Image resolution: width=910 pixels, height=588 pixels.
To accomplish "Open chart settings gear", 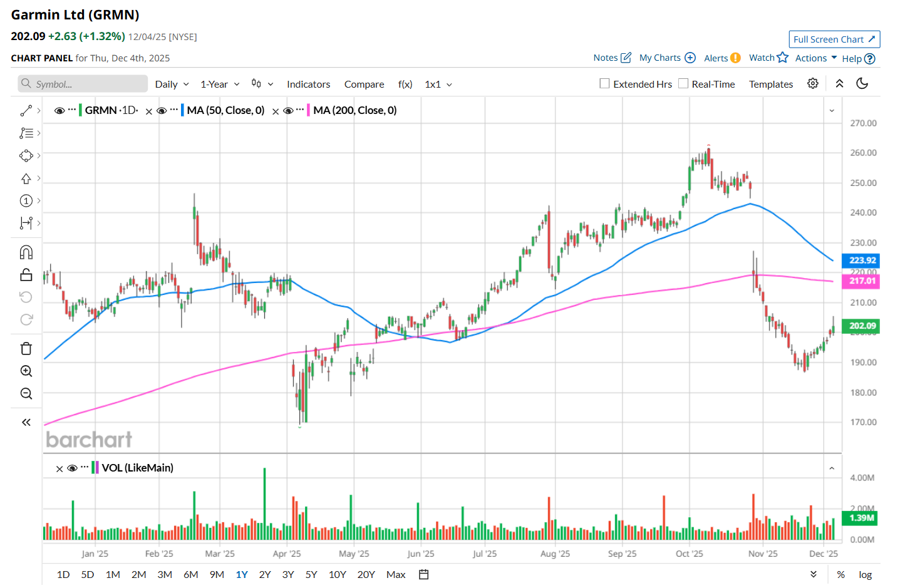I will coord(813,84).
